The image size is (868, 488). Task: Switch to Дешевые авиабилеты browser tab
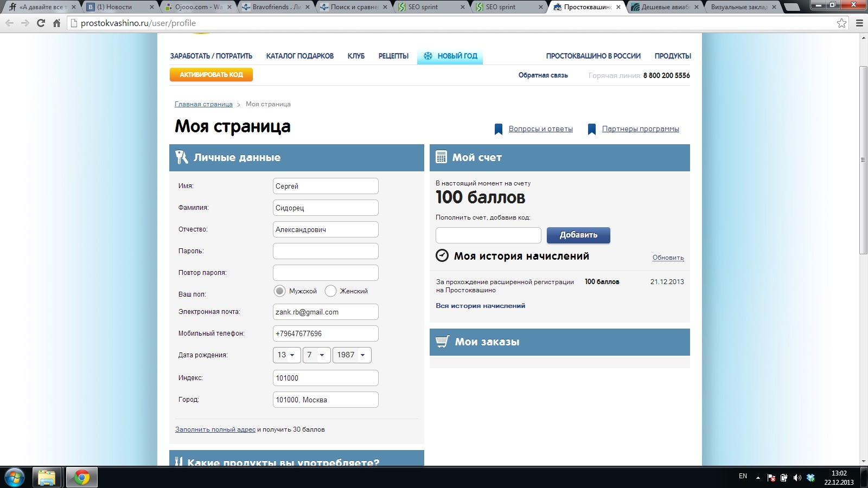coord(665,7)
